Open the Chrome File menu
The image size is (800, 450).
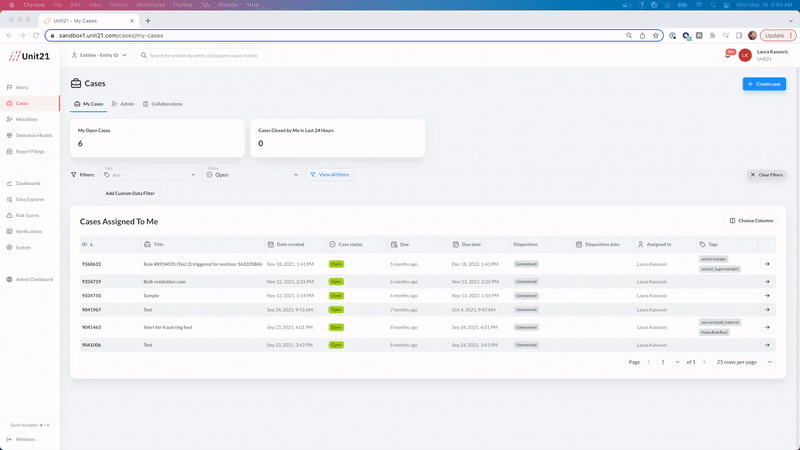click(58, 5)
